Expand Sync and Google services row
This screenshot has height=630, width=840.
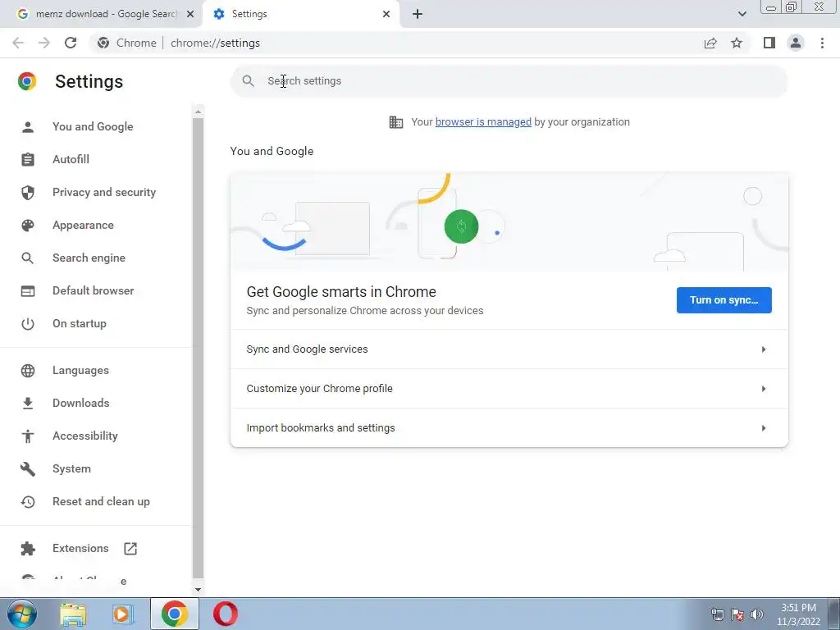coord(509,349)
